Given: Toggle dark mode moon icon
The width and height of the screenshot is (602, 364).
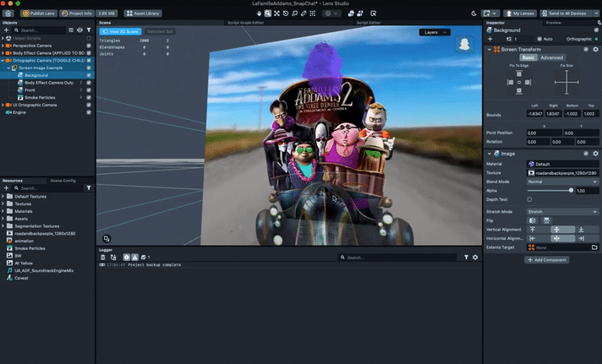Looking at the screenshot, I should pyautogui.click(x=473, y=14).
